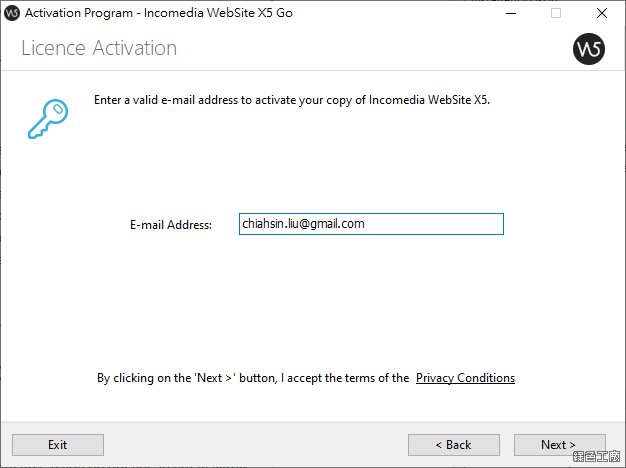Click the Exit button

coord(58,445)
